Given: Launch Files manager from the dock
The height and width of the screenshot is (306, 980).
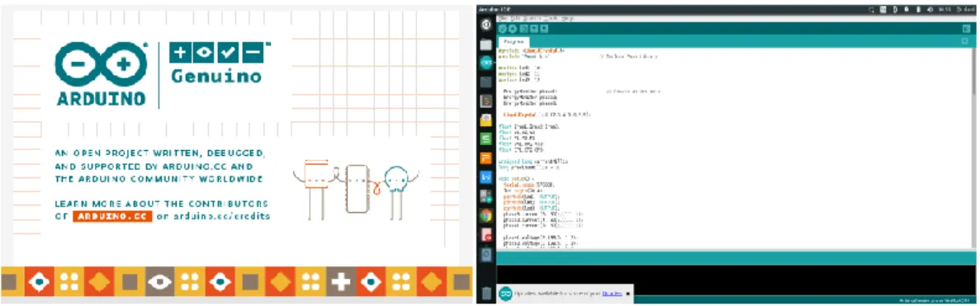Looking at the screenshot, I should point(485,45).
